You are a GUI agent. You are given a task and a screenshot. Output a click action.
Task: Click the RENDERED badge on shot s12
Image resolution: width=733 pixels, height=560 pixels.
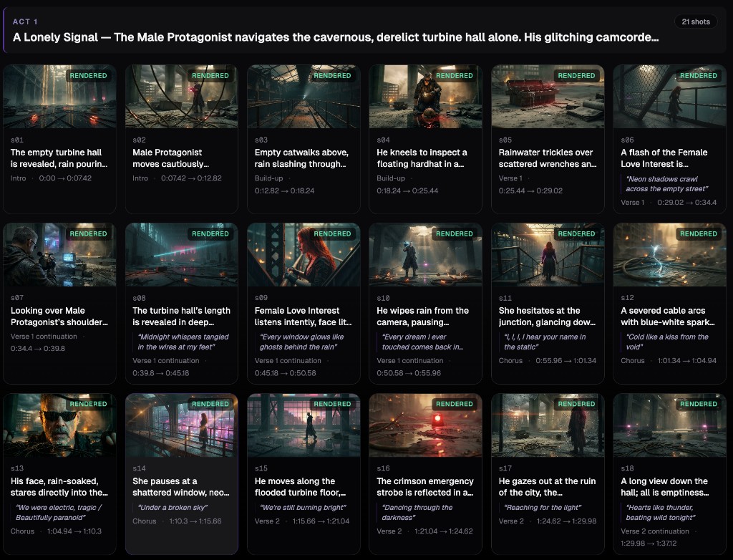click(699, 233)
